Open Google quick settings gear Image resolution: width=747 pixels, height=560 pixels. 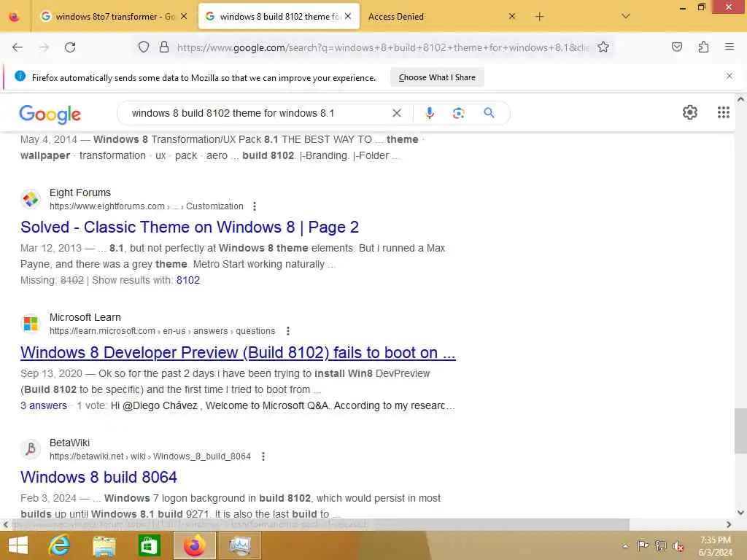(690, 112)
